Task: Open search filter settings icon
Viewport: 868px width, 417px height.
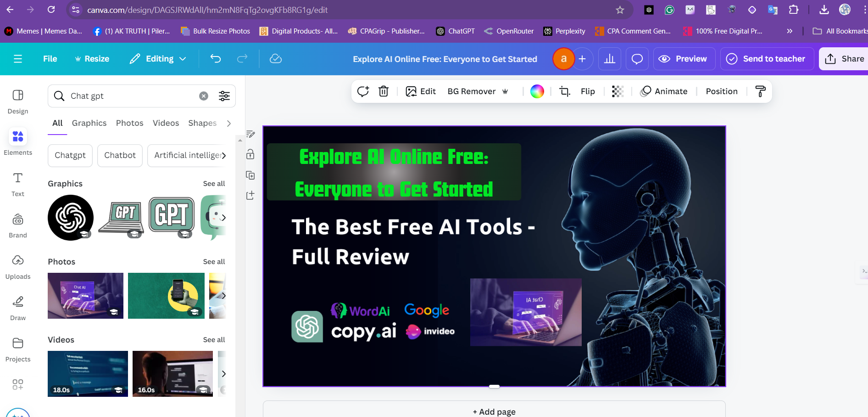Action: coord(224,96)
